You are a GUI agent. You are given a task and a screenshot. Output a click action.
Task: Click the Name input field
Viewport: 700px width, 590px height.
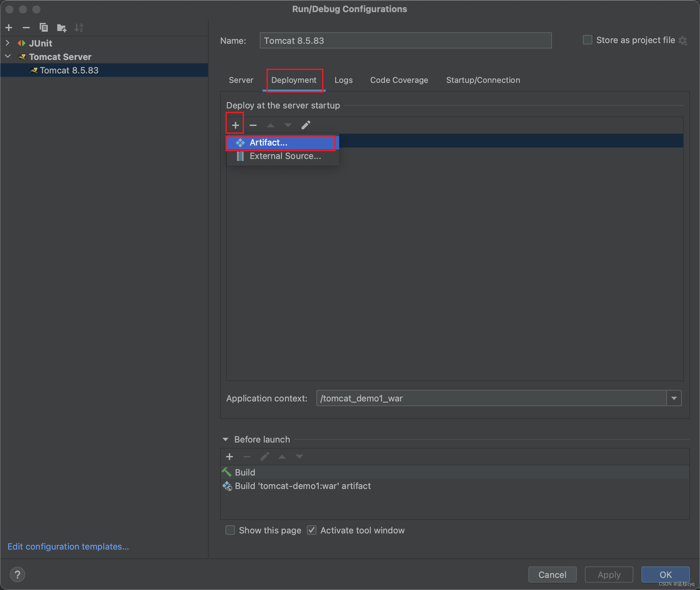[x=405, y=41]
